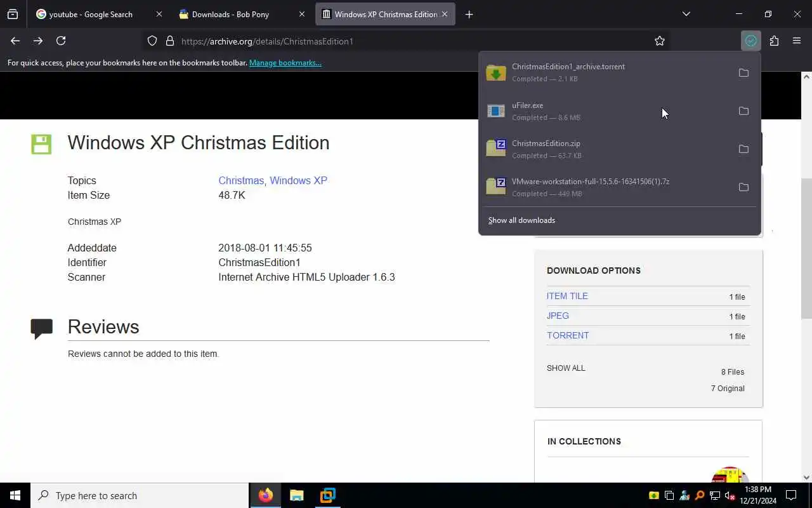Image resolution: width=812 pixels, height=508 pixels.
Task: Click the Identifier value ChristmasEdition1
Action: point(259,262)
